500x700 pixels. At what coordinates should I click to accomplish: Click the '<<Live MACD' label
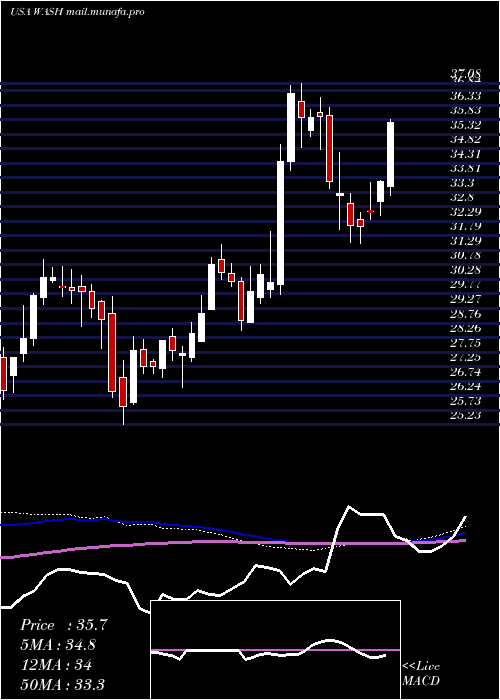(421, 674)
